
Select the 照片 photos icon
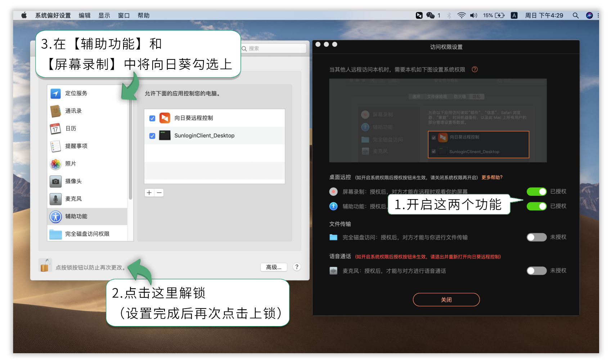(55, 164)
